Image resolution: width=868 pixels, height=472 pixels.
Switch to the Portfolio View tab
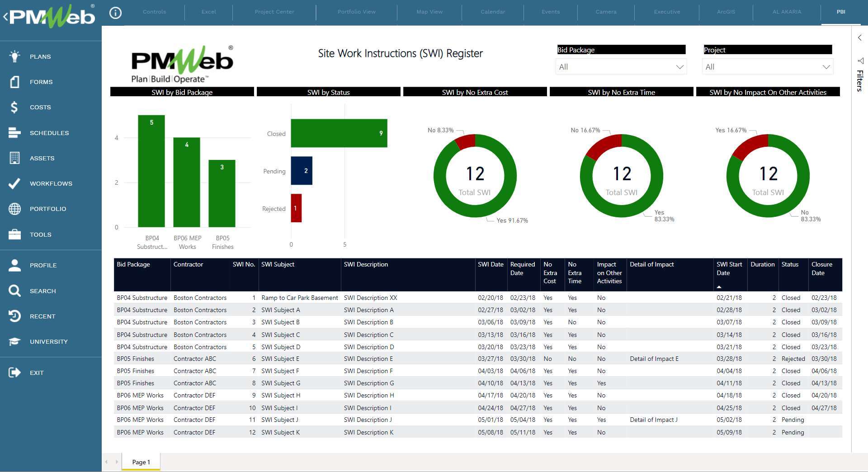click(x=356, y=12)
